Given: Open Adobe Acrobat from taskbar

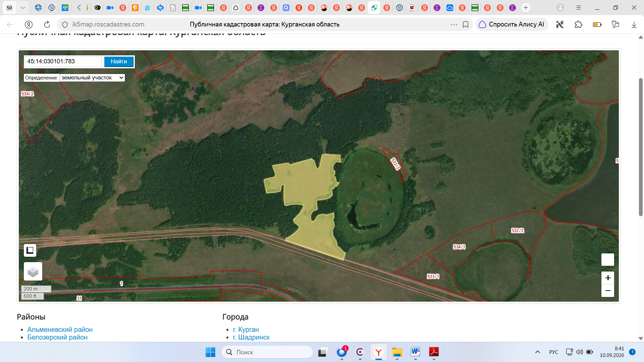Looking at the screenshot, I should click(434, 352).
